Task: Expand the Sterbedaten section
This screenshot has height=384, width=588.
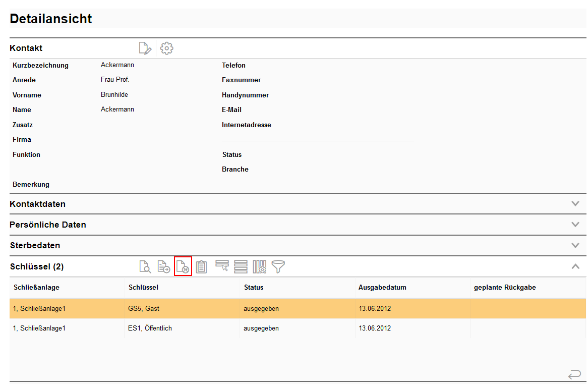Action: [x=575, y=246]
